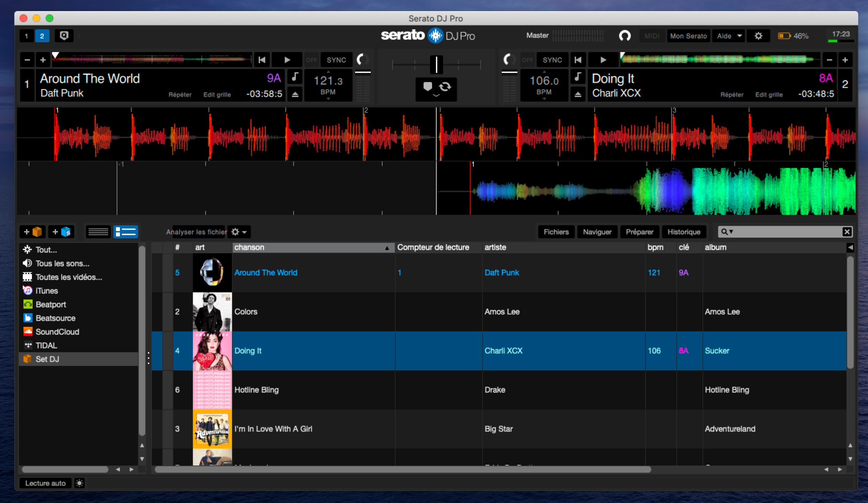This screenshot has width=868, height=503.
Task: Open the search filter dropdown
Action: tap(731, 232)
